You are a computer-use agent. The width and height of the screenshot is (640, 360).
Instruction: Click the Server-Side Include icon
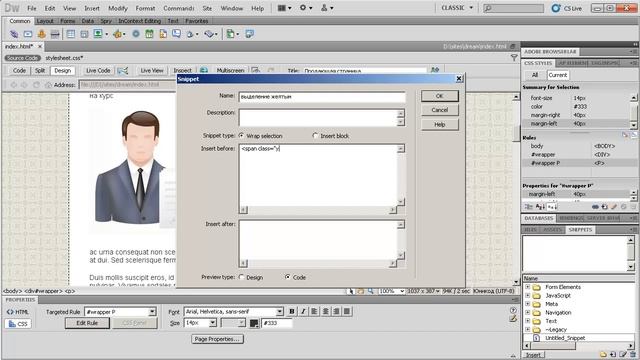point(163,34)
